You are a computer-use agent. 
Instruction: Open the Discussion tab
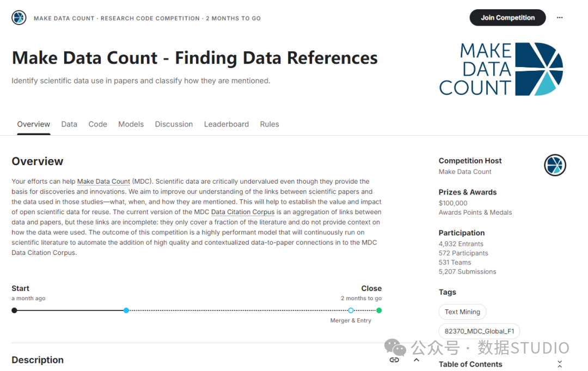[174, 124]
